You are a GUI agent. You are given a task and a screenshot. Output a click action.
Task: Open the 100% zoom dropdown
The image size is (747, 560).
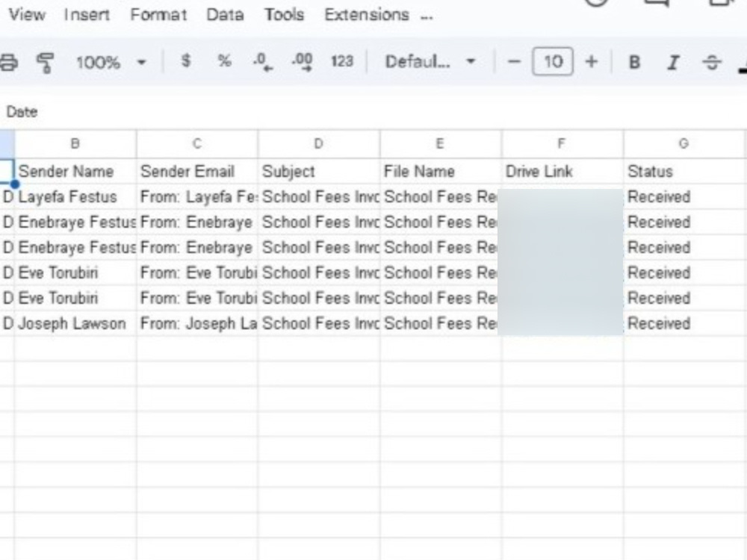click(x=111, y=62)
